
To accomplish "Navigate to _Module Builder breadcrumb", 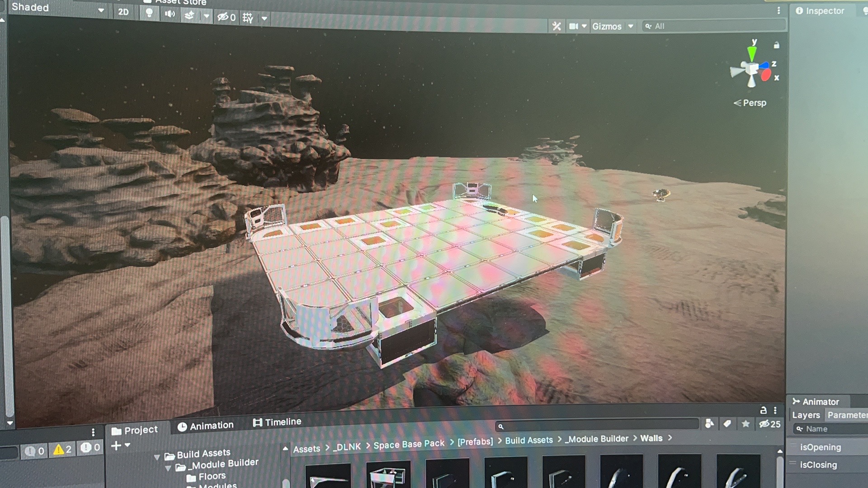I will click(597, 439).
